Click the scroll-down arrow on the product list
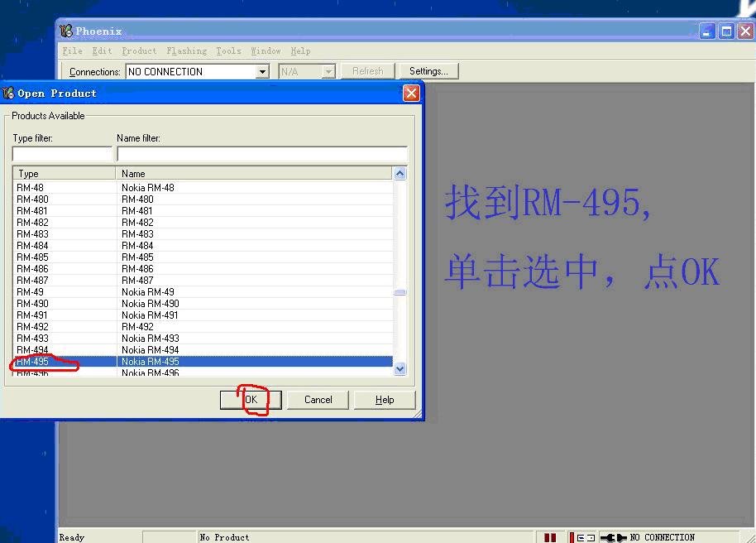 (400, 368)
